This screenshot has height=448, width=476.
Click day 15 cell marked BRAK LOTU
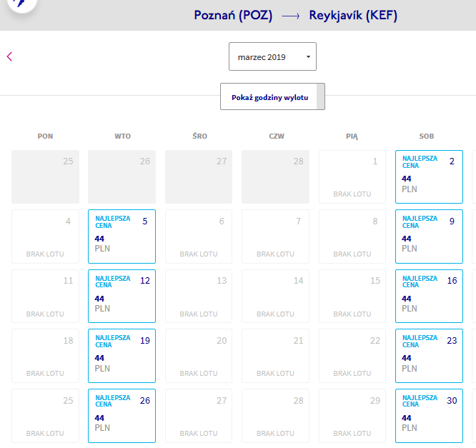[352, 296]
